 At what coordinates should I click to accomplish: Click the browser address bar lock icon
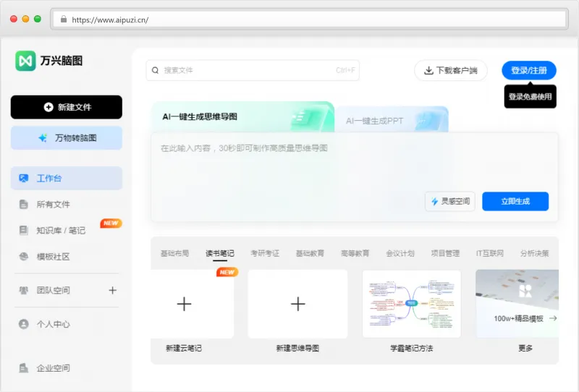[x=64, y=20]
